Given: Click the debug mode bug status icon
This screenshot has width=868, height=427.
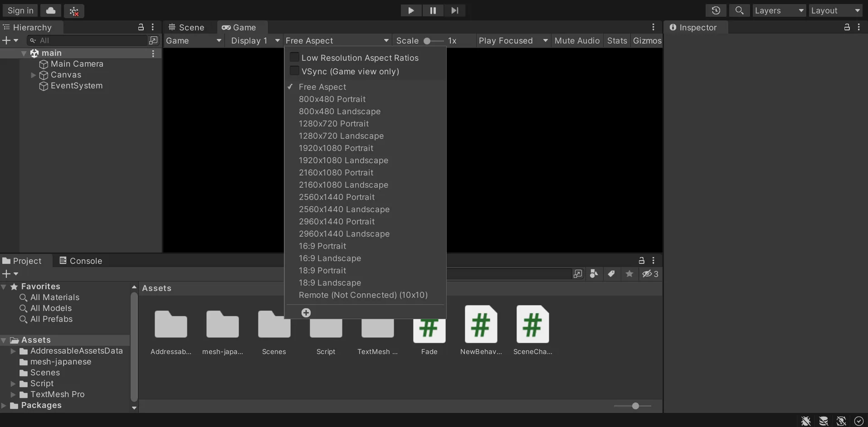Looking at the screenshot, I should point(806,421).
